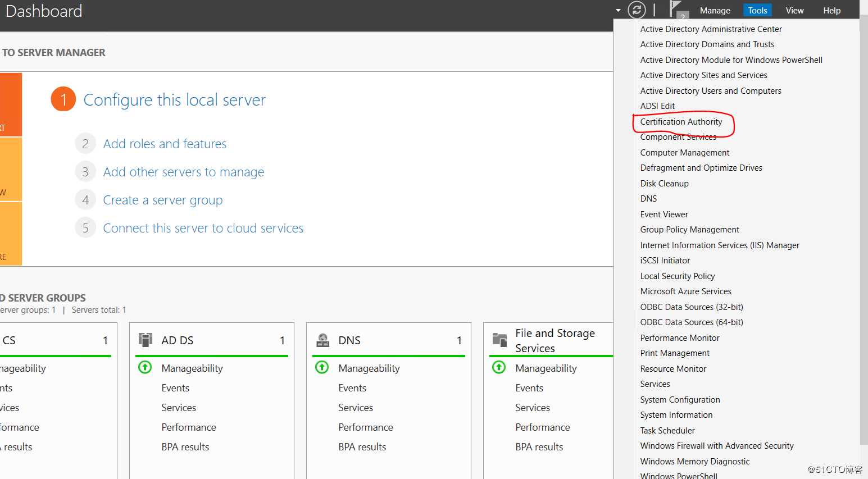
Task: Launch ADSI Edit from Tools
Action: click(x=657, y=106)
